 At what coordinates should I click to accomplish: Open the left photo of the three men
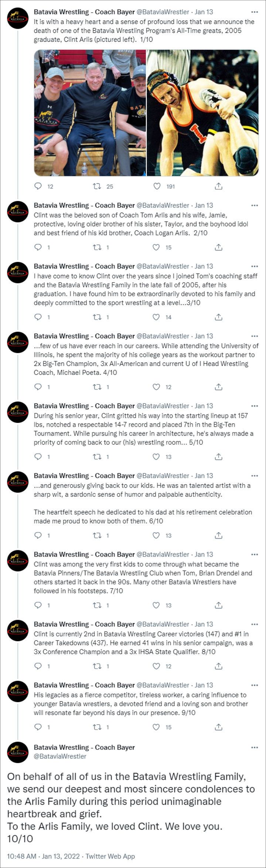pyautogui.click(x=90, y=113)
